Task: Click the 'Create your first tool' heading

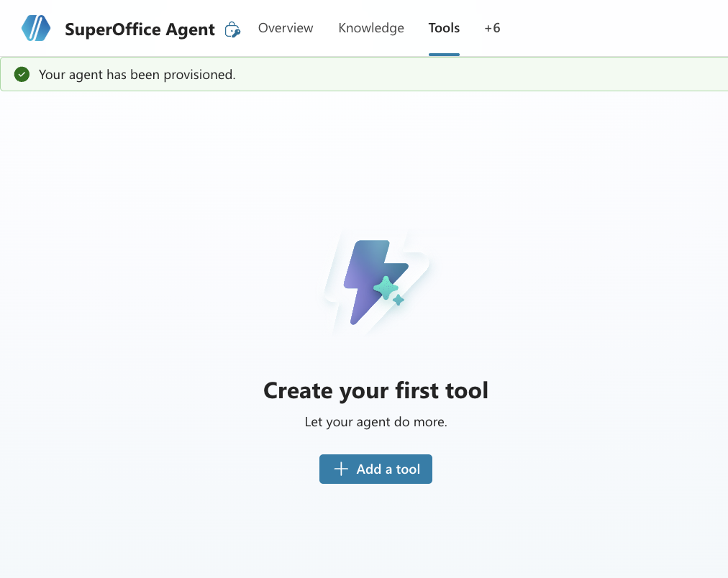Action: coord(376,390)
